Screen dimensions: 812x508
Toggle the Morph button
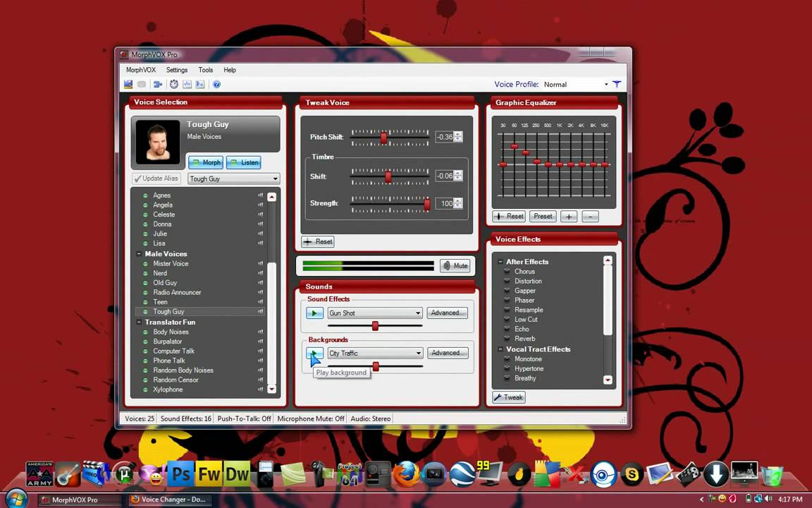pyautogui.click(x=206, y=162)
